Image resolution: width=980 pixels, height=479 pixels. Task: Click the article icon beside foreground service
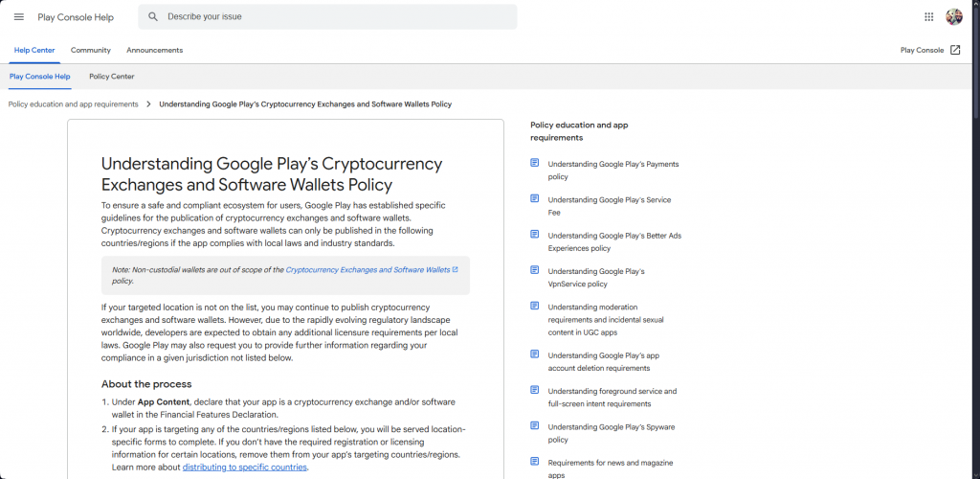(534, 390)
